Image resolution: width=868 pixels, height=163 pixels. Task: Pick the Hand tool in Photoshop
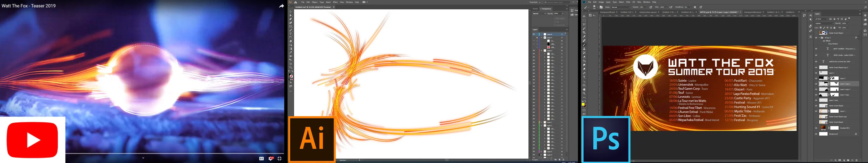pyautogui.click(x=584, y=89)
